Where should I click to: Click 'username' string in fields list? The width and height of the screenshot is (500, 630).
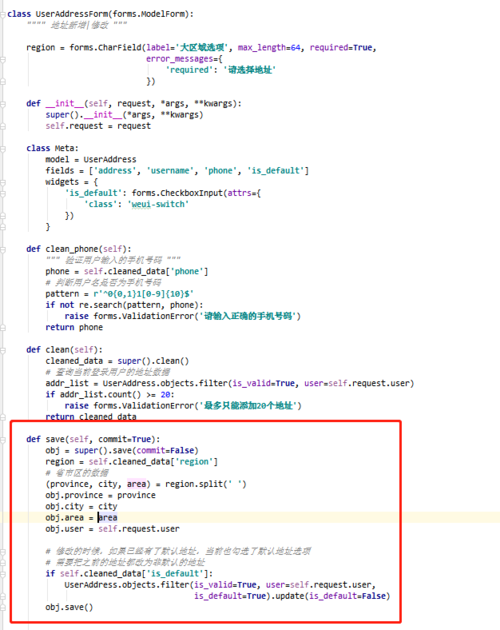[170, 171]
